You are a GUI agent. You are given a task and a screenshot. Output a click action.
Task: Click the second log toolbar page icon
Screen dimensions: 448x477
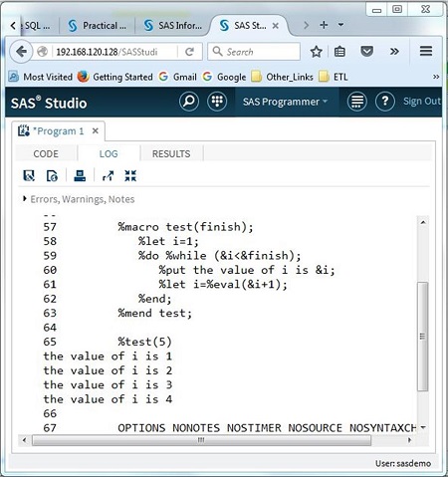pos(52,175)
